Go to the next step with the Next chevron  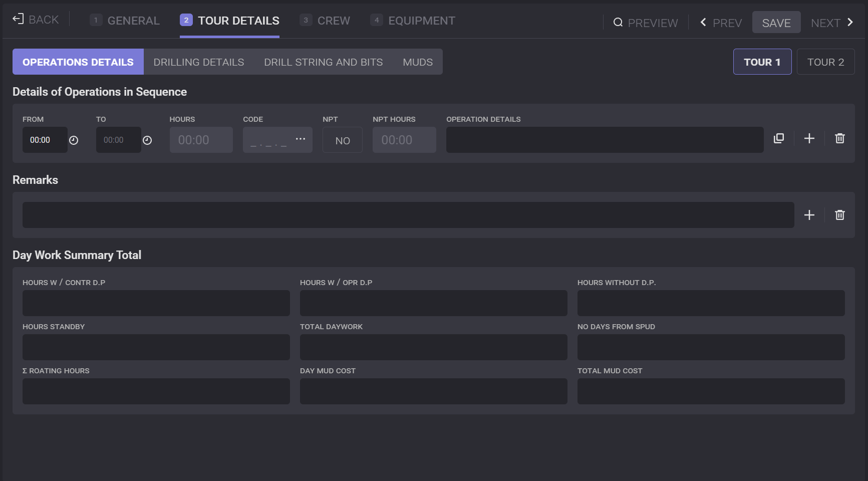850,23
